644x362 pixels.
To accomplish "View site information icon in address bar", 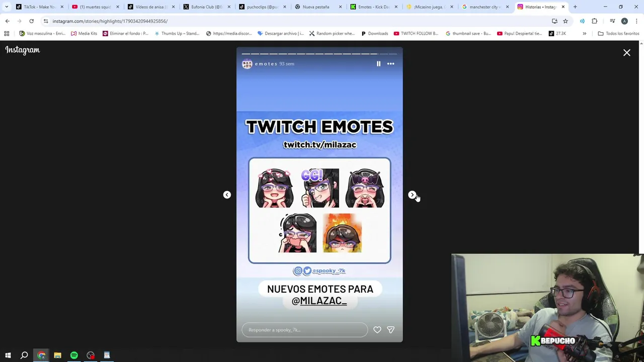I will (46, 21).
